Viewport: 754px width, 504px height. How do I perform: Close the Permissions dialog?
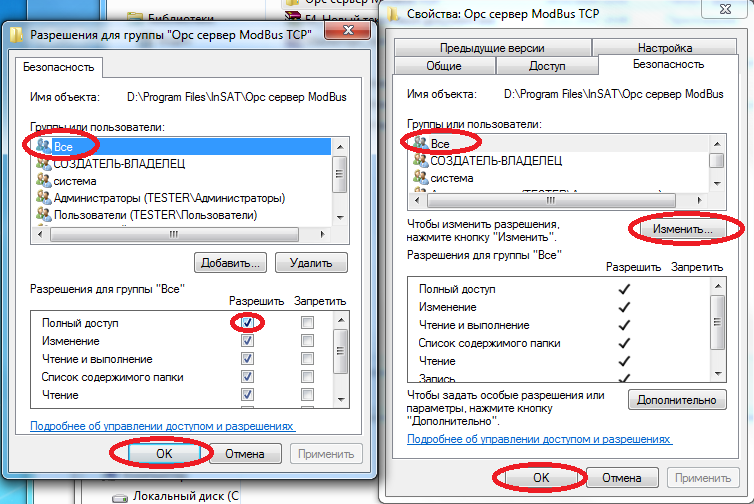coord(348,30)
